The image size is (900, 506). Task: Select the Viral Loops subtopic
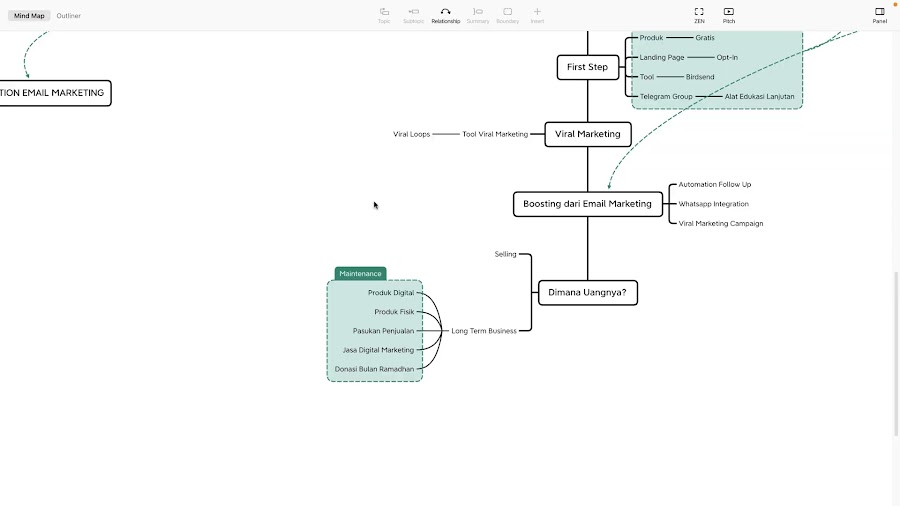tap(412, 134)
